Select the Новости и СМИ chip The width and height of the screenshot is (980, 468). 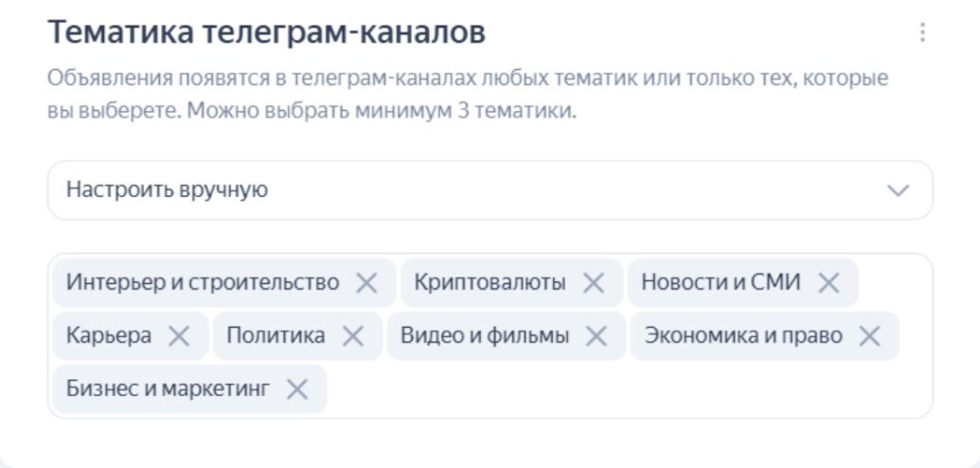721,282
